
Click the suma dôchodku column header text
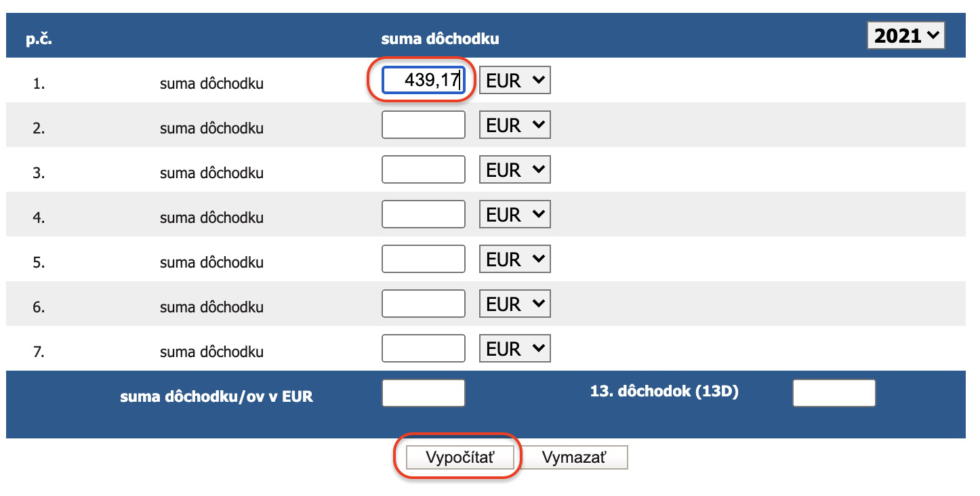440,39
